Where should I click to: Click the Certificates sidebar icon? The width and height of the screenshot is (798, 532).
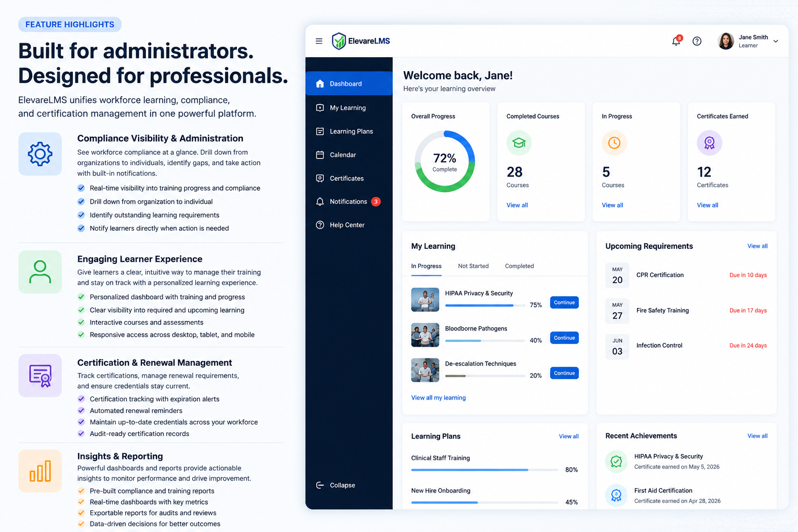(320, 178)
